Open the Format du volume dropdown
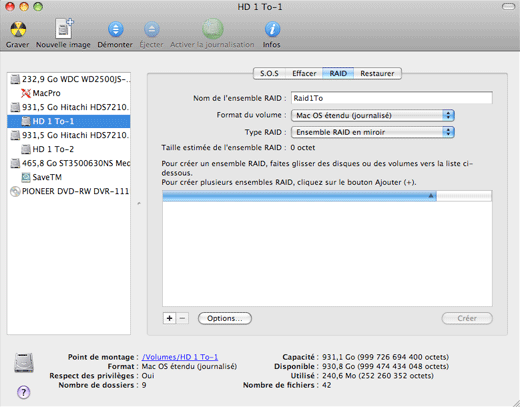The image size is (520, 407). 373,115
